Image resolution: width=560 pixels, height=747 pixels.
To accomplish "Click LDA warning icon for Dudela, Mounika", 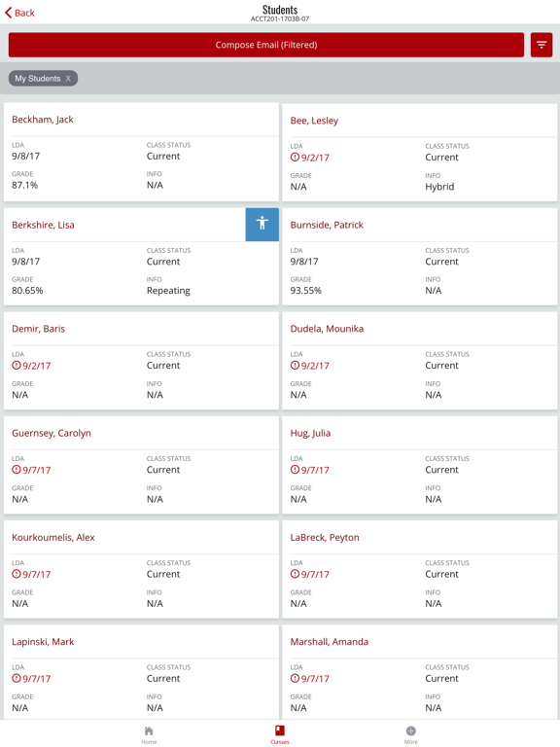I will tap(295, 366).
